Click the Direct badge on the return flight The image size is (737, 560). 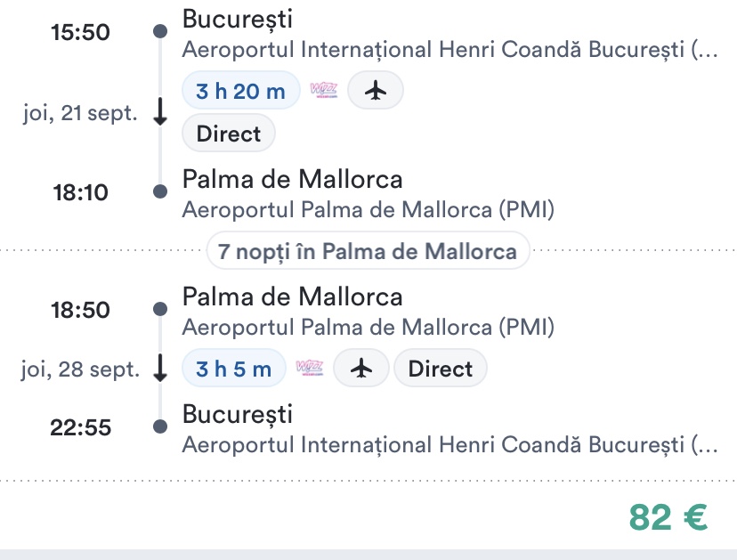[441, 369]
